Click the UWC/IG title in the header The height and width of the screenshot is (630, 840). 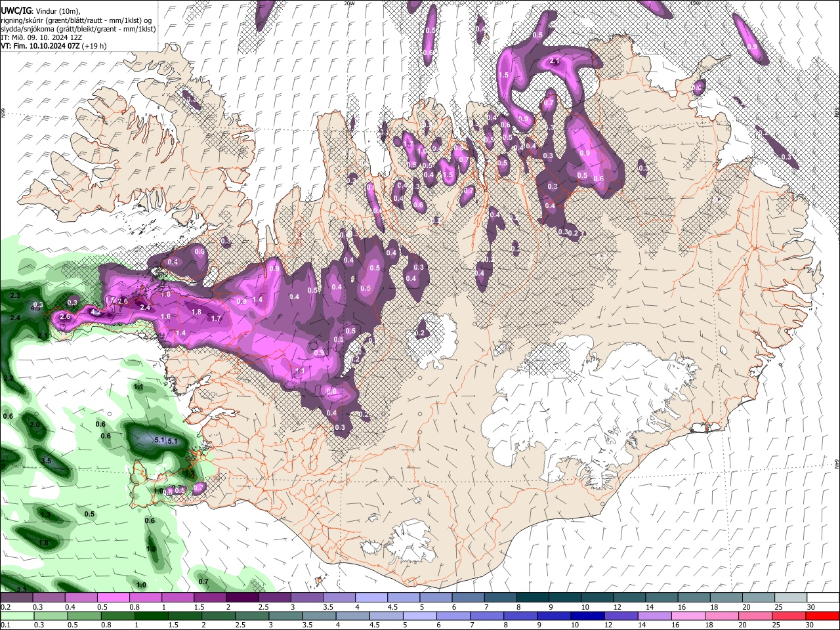[18, 10]
